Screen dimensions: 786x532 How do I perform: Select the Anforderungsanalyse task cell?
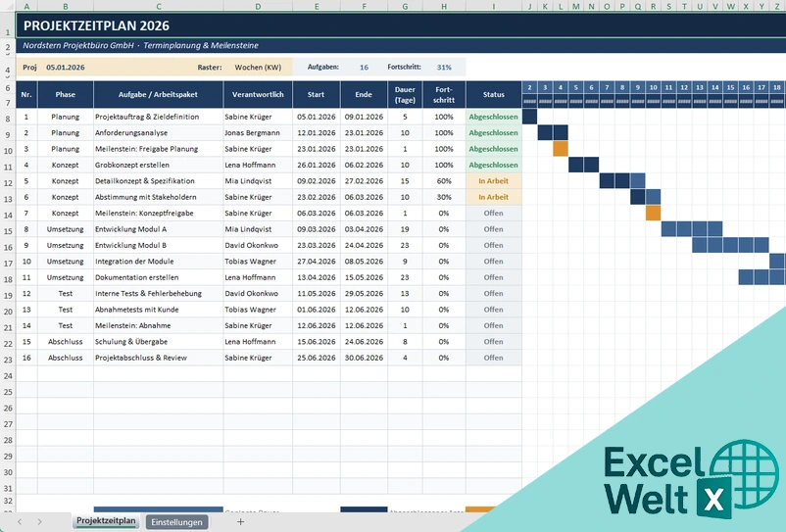(x=159, y=132)
